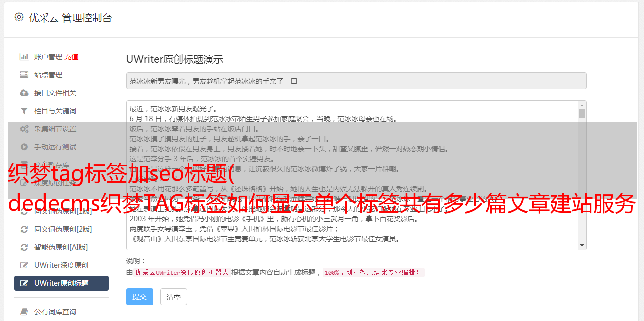Image resolution: width=644 pixels, height=321 pixels.
Task: Click the gear icon beside 优采云 管理控制台
Action: (x=19, y=17)
